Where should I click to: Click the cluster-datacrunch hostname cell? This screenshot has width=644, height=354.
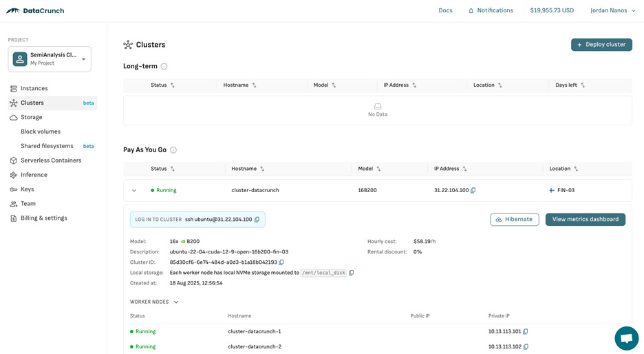(255, 190)
